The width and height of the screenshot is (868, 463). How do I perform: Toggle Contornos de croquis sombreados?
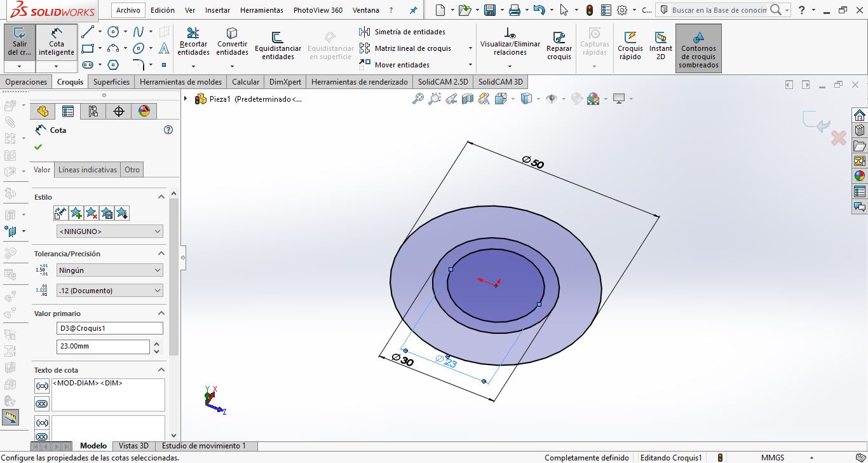[698, 48]
